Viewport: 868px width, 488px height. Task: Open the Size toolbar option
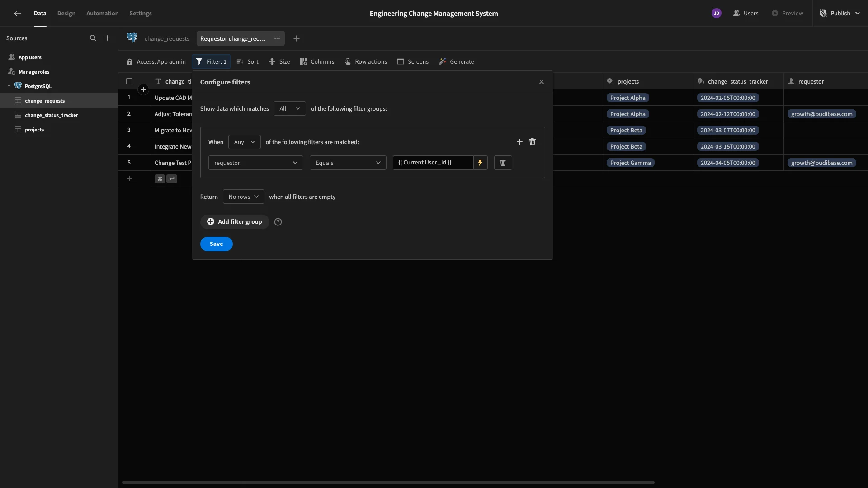[279, 61]
